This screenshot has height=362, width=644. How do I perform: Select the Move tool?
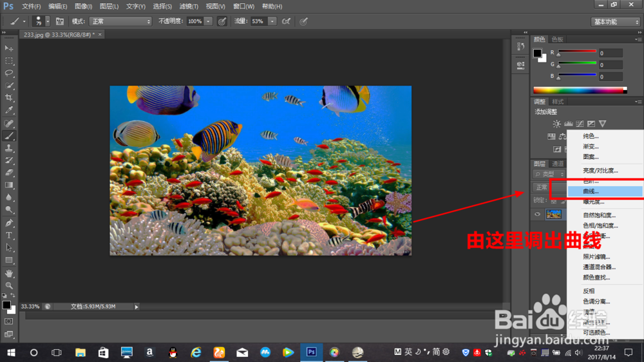pos(8,48)
